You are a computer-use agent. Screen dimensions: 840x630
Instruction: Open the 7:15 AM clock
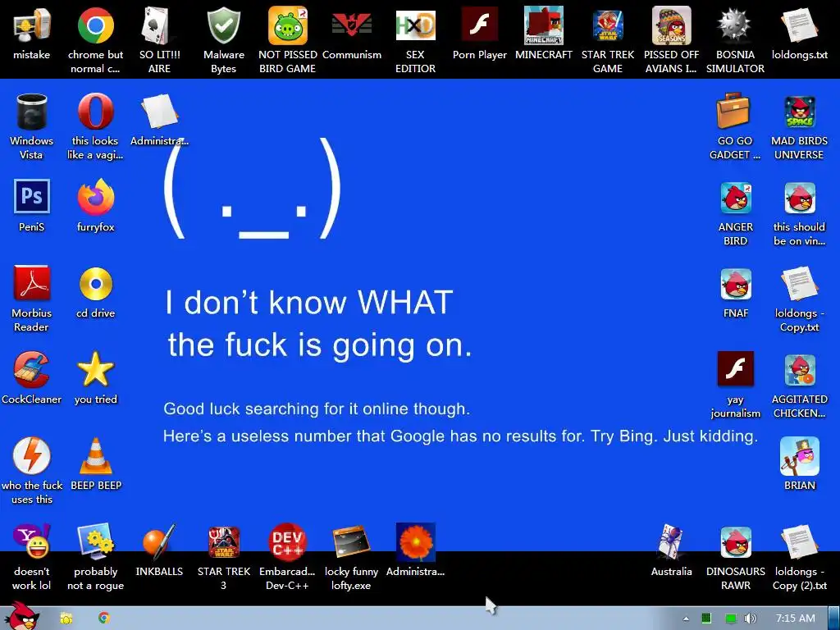(x=796, y=619)
